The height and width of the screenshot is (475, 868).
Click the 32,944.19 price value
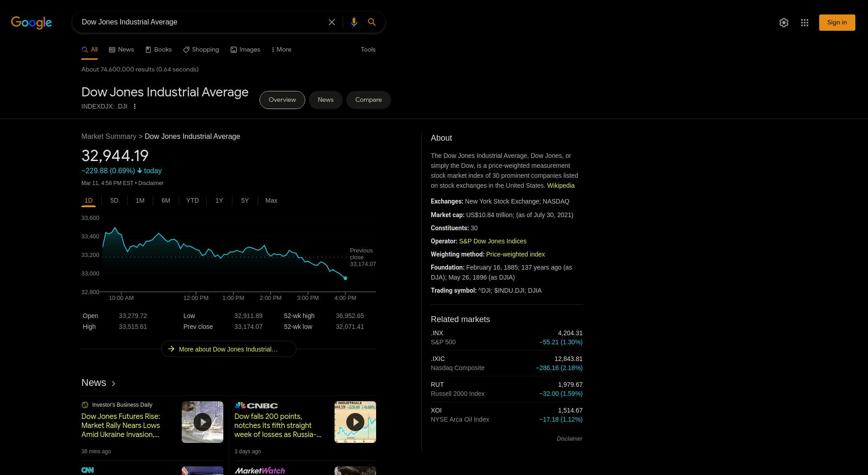[x=115, y=156]
